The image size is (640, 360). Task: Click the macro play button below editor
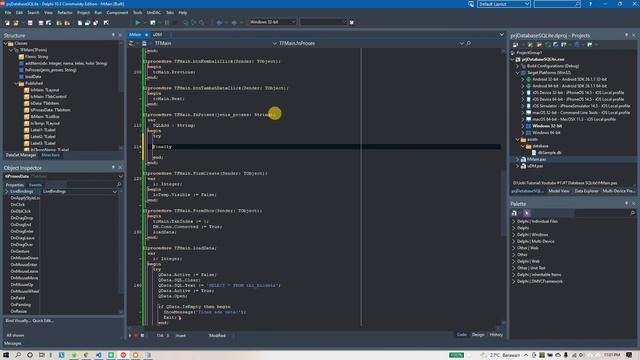click(x=130, y=336)
